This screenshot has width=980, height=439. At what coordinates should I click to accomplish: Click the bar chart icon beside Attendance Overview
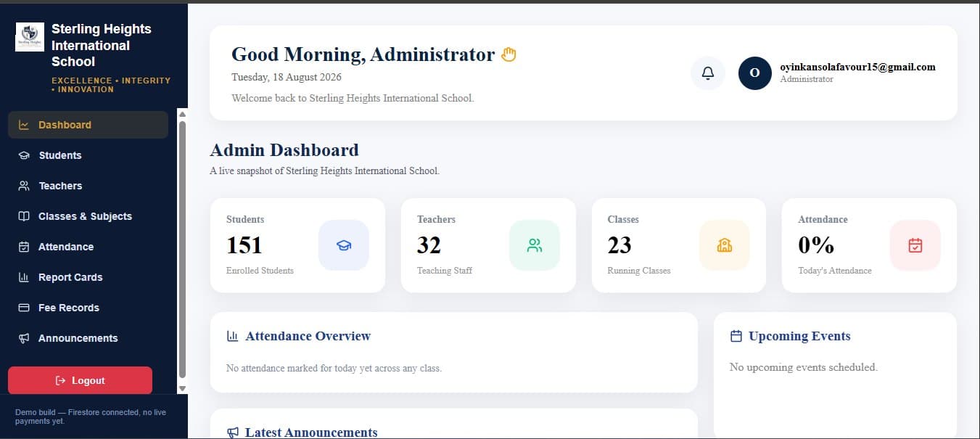(x=233, y=336)
